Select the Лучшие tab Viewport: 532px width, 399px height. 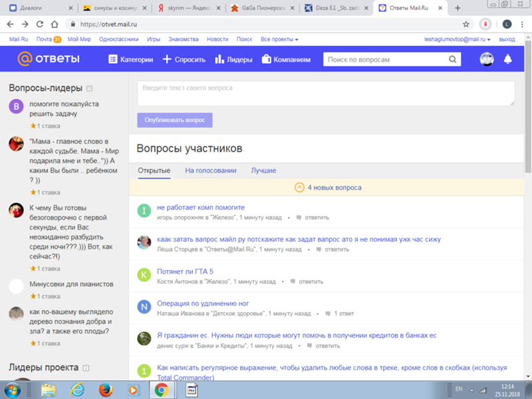[263, 170]
